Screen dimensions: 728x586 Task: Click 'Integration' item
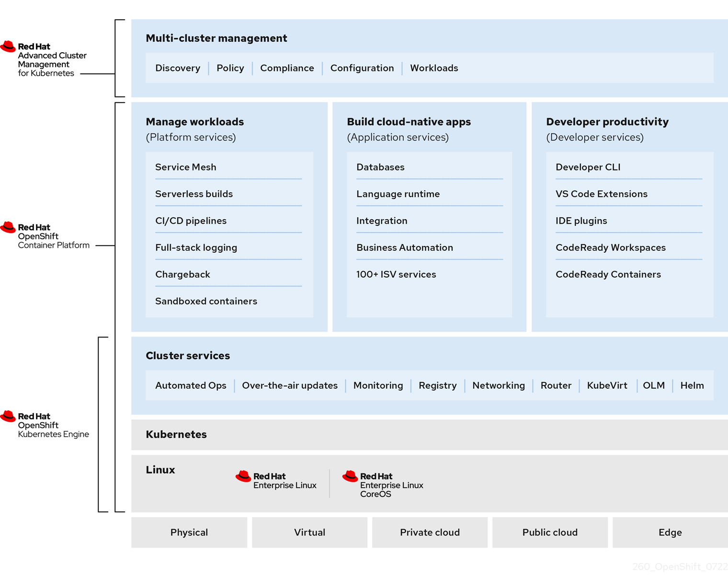382,221
